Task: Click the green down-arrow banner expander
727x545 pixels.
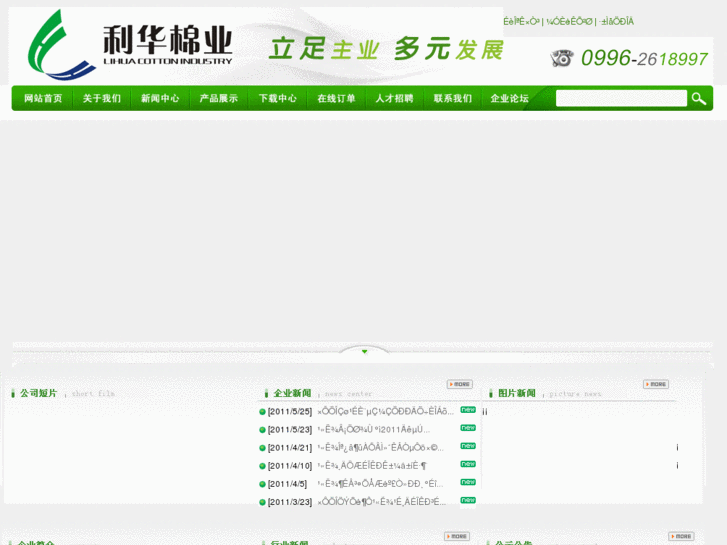Action: 364,352
